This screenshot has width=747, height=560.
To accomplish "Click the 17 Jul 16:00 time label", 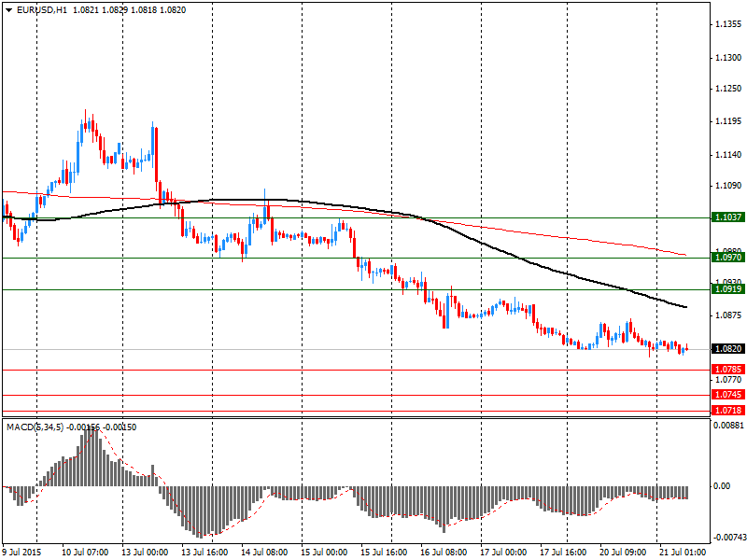I will tap(563, 553).
